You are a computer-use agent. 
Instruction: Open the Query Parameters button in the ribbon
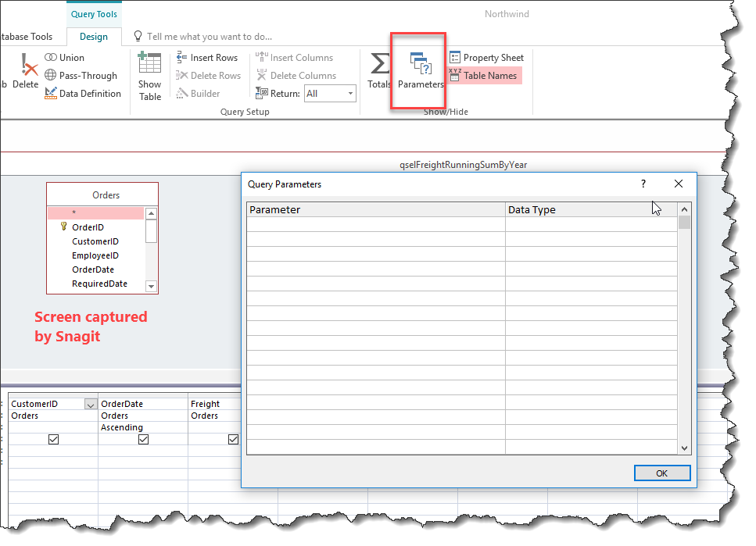(x=421, y=70)
